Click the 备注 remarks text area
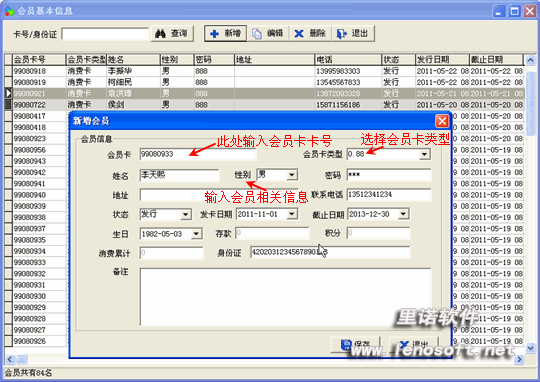 [x=285, y=297]
